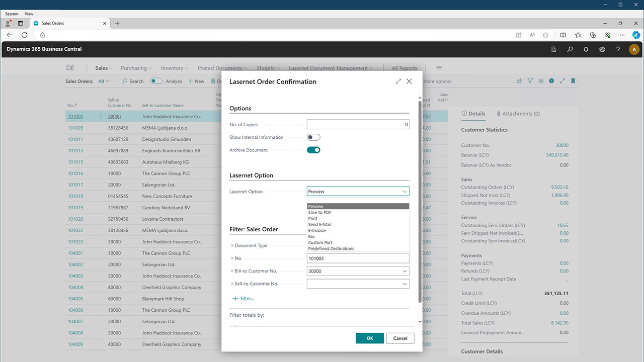Viewport: 644px width, 362px height.
Task: Open the Lasernet Document Management menu
Action: click(x=331, y=68)
